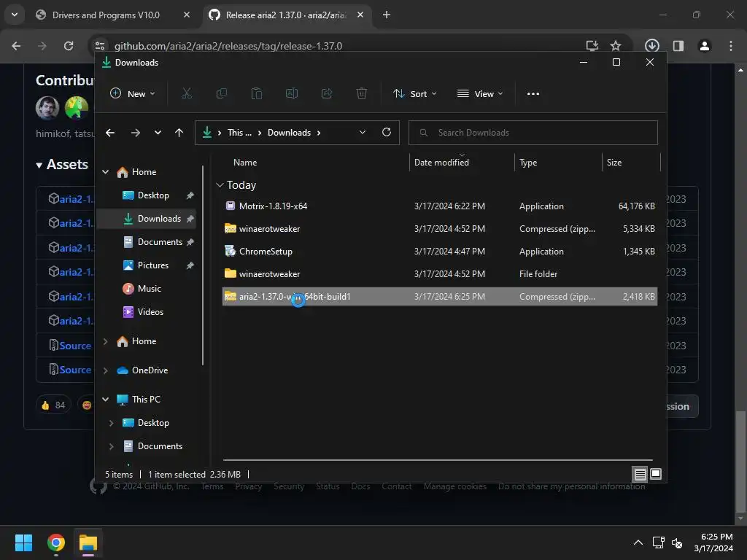Click the This PC breadcrumb segment

(x=239, y=133)
